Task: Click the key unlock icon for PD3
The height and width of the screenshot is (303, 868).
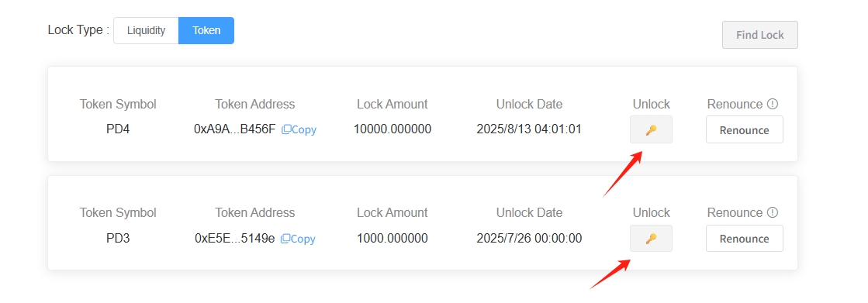Action: pyautogui.click(x=651, y=239)
